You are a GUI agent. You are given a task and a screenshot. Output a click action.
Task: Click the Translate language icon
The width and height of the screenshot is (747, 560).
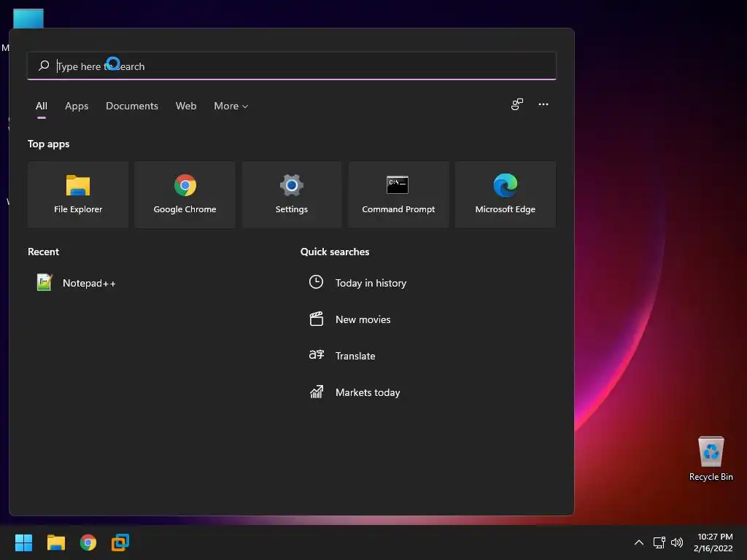coord(317,355)
